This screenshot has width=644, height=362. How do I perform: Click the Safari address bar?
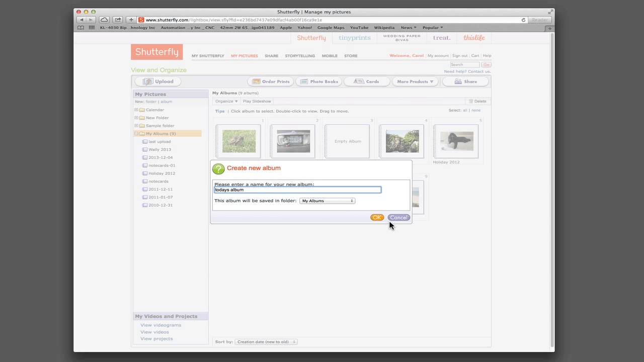(x=332, y=20)
